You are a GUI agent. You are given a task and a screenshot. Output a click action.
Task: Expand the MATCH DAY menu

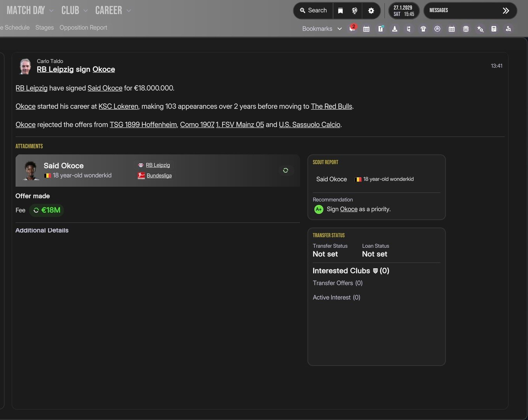click(x=30, y=10)
